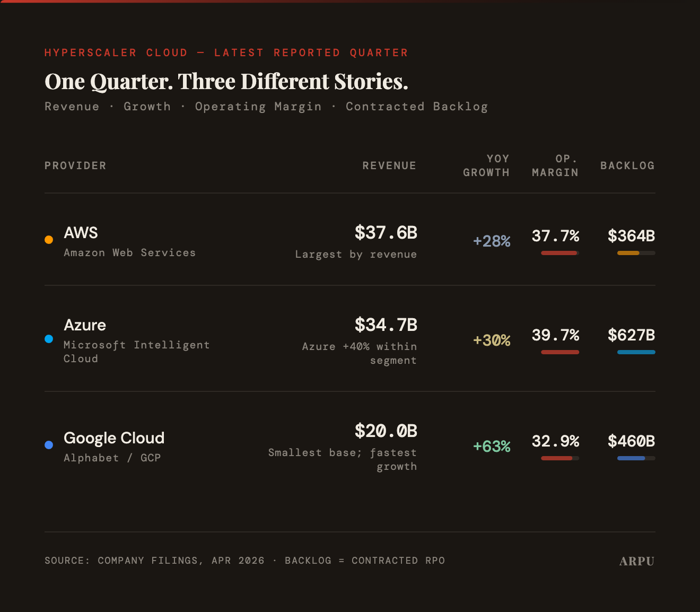The image size is (700, 612).
Task: Click the Azure +30% growth value
Action: [492, 340]
